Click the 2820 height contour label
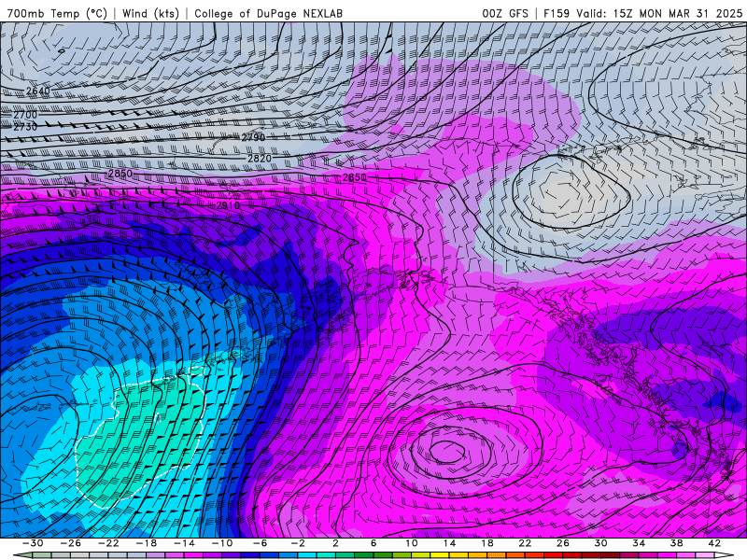 click(x=260, y=158)
